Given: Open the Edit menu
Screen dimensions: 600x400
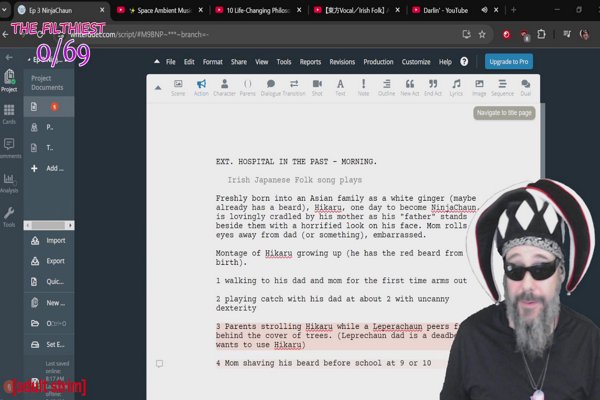Looking at the screenshot, I should [x=189, y=62].
